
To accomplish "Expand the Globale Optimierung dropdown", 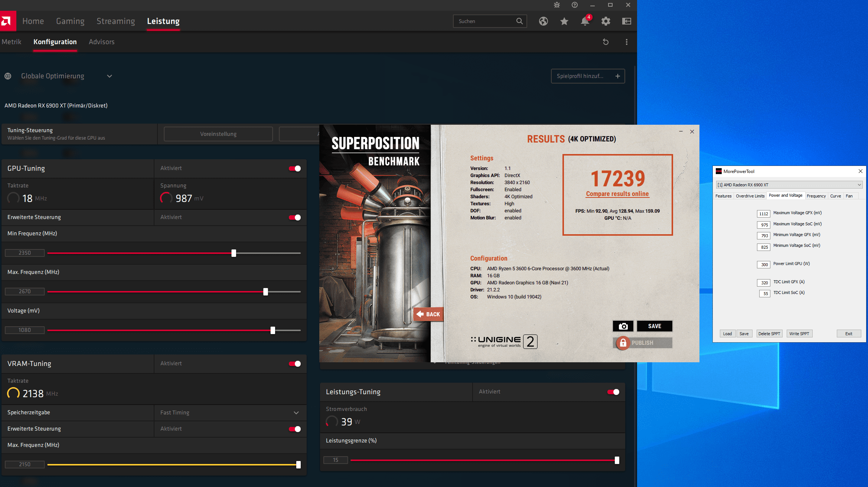I will tap(110, 76).
